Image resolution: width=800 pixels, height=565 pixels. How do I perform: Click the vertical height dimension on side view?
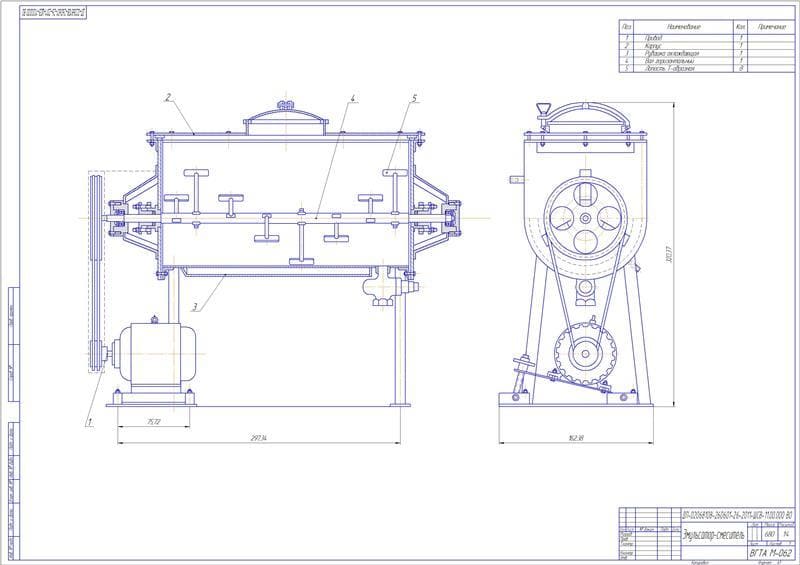coord(670,255)
